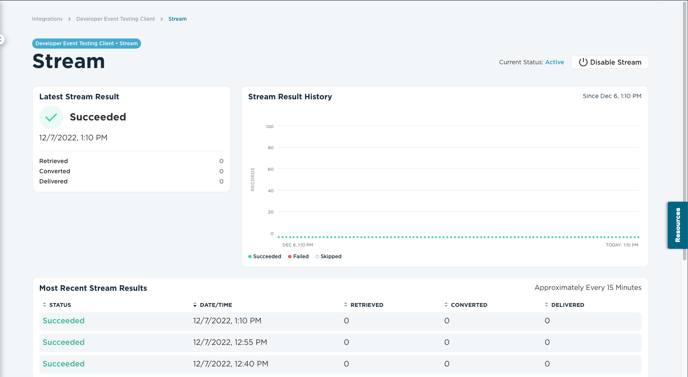
Task: Sort table by STATUS column
Action: click(x=57, y=305)
